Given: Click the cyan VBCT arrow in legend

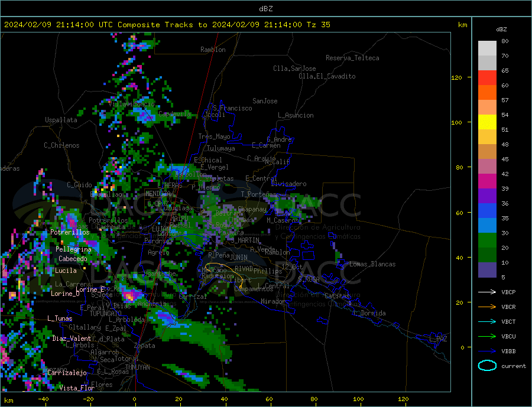Looking at the screenshot, I should tap(487, 321).
